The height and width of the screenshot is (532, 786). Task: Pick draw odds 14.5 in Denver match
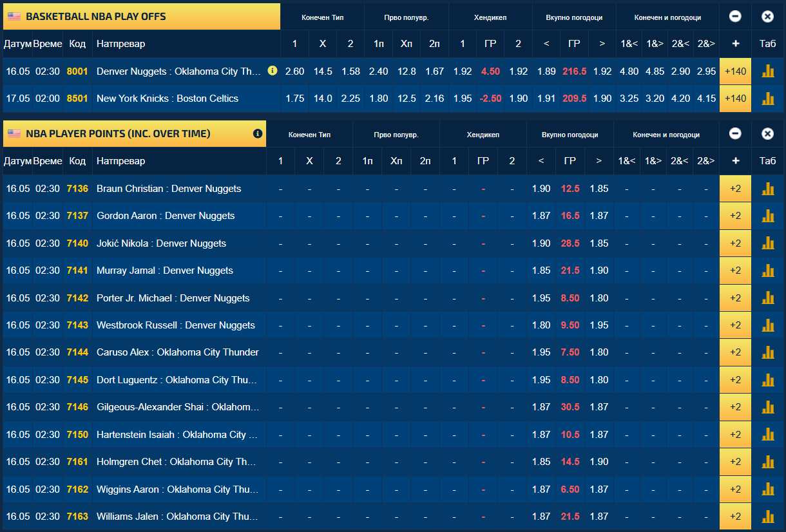coord(323,71)
